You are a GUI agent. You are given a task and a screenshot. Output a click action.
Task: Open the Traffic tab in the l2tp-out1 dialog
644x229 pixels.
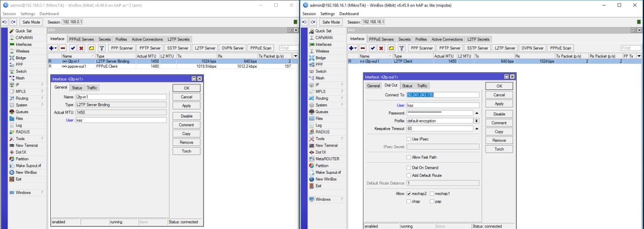(422, 86)
